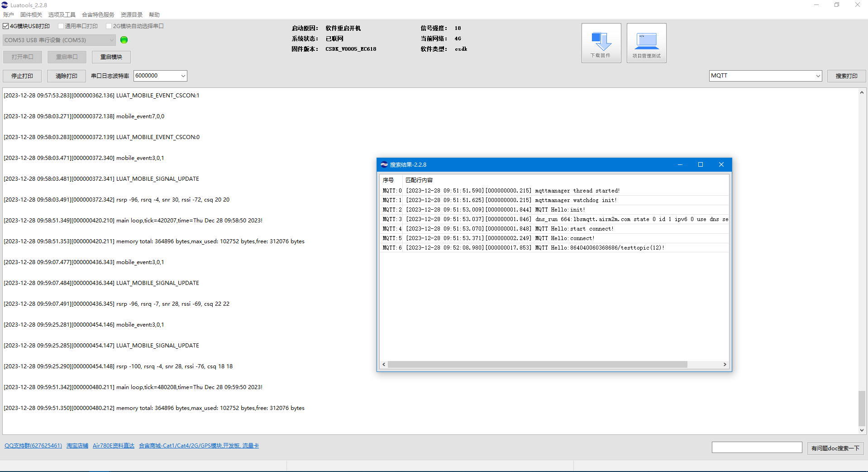Viewport: 868px width, 472px height.
Task: Open the 固件相关 menu
Action: (31, 15)
